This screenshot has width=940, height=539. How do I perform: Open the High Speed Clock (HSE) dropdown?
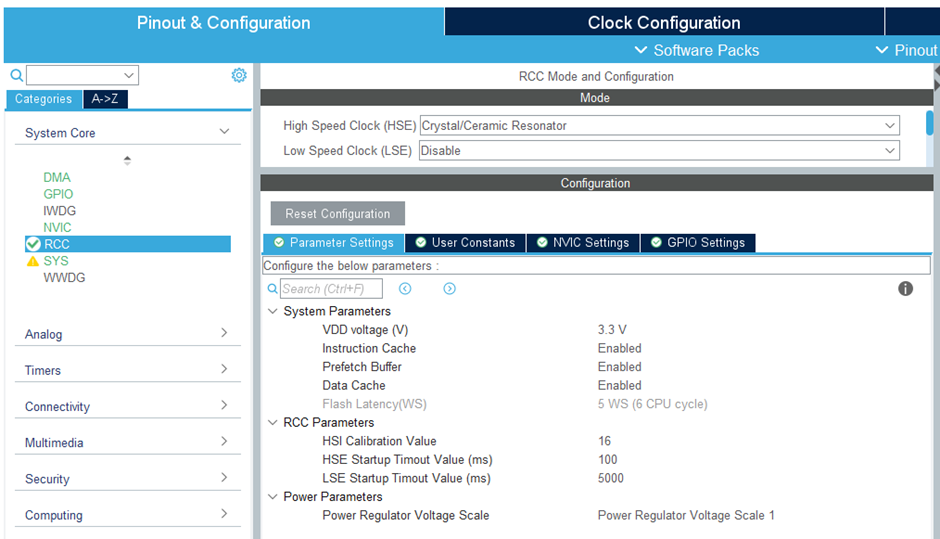coord(659,125)
